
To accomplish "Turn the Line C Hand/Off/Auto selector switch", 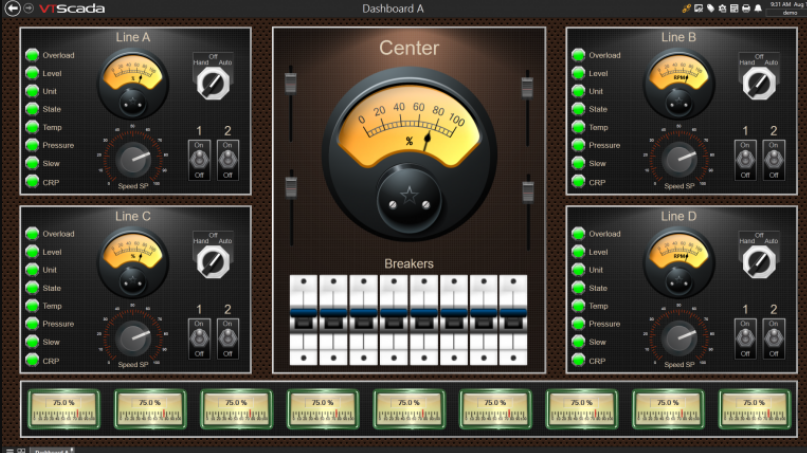I will pyautogui.click(x=213, y=262).
